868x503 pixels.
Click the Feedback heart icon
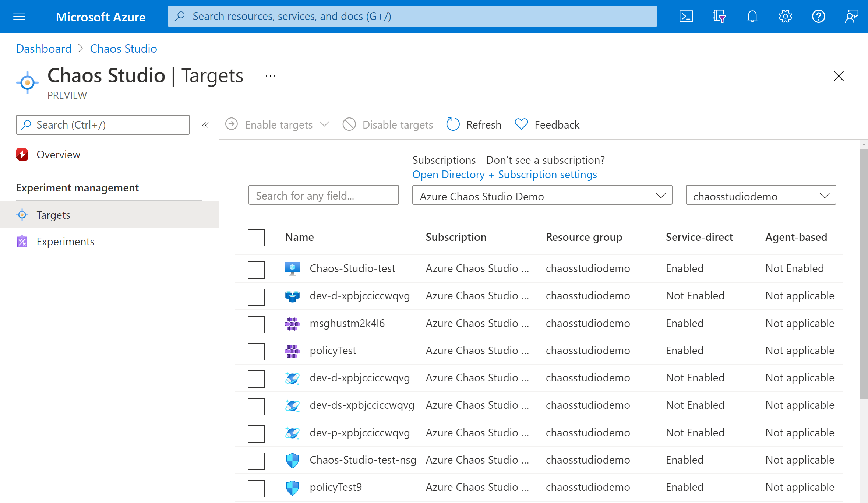click(x=521, y=124)
